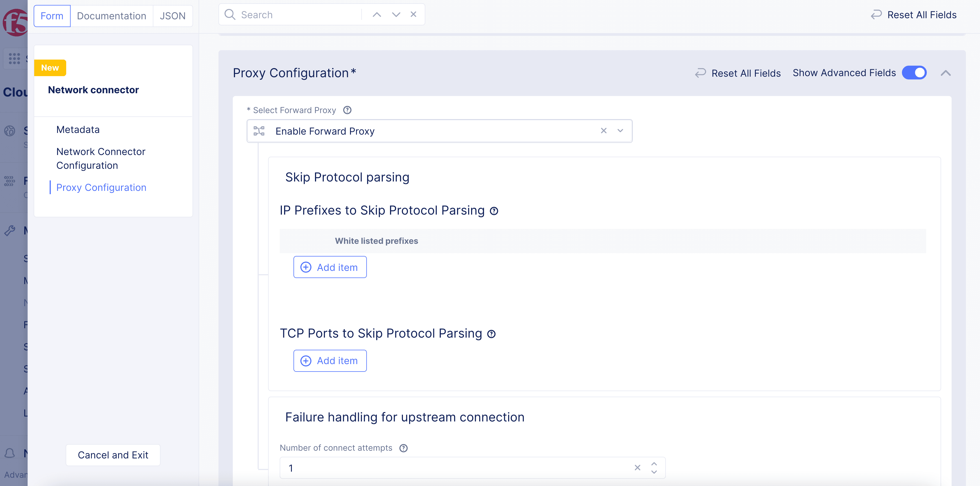
Task: Switch to the Documentation tab
Action: pos(111,16)
